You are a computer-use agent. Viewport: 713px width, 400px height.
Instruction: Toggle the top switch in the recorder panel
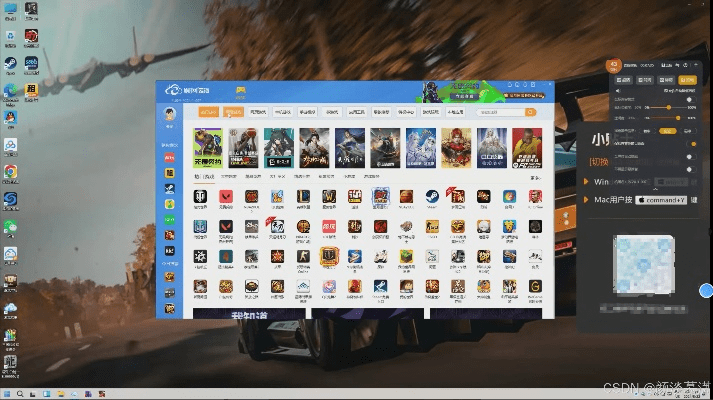click(689, 100)
